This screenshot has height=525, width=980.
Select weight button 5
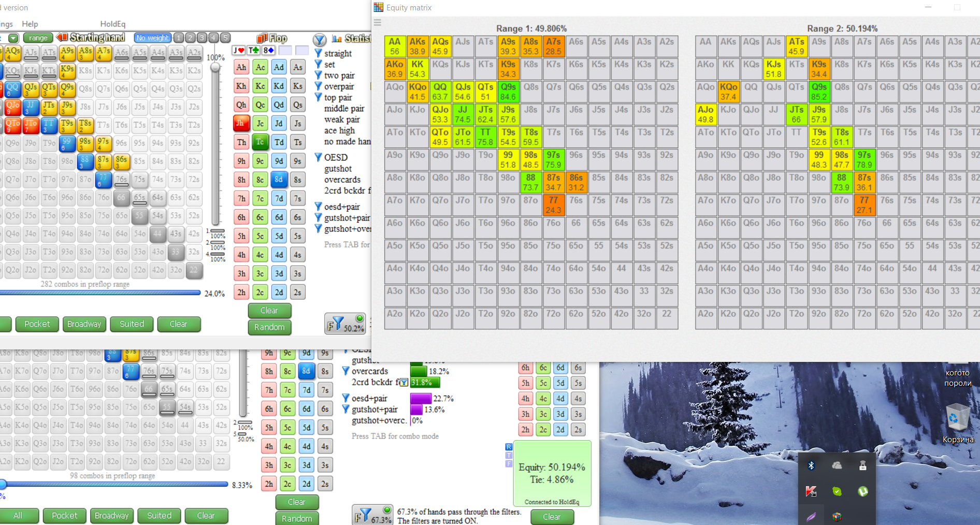pyautogui.click(x=225, y=38)
